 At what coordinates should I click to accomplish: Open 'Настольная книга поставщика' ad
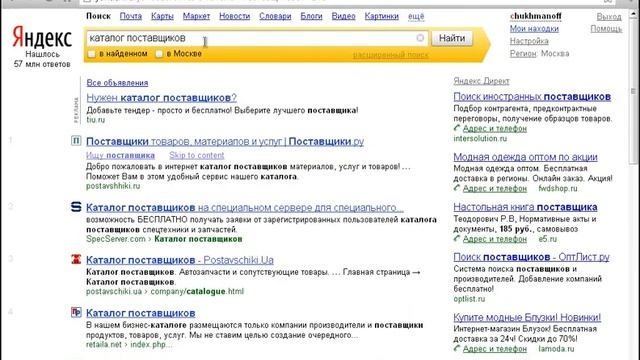click(x=525, y=207)
